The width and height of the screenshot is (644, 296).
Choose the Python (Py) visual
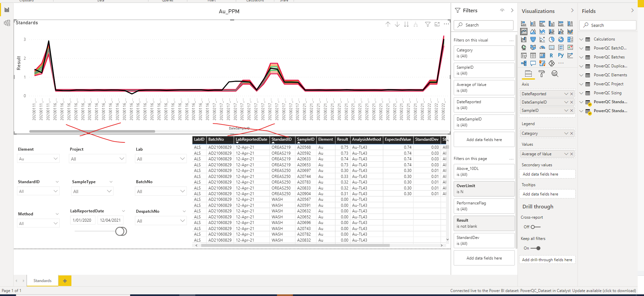tap(561, 55)
